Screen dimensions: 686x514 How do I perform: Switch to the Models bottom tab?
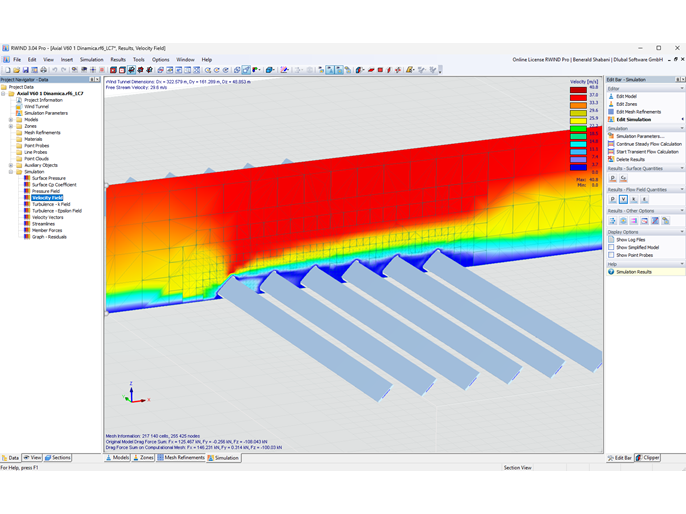pos(117,458)
